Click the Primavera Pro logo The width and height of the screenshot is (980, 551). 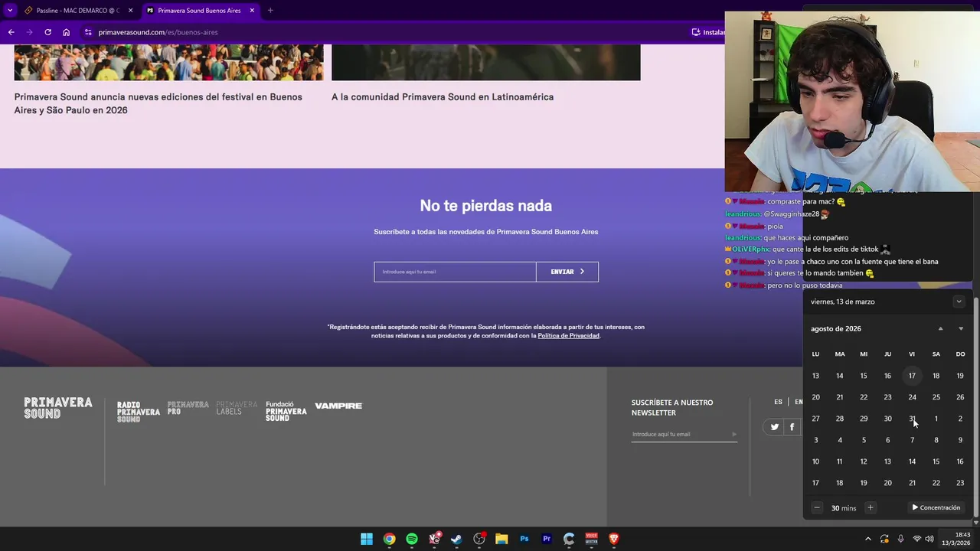(188, 408)
